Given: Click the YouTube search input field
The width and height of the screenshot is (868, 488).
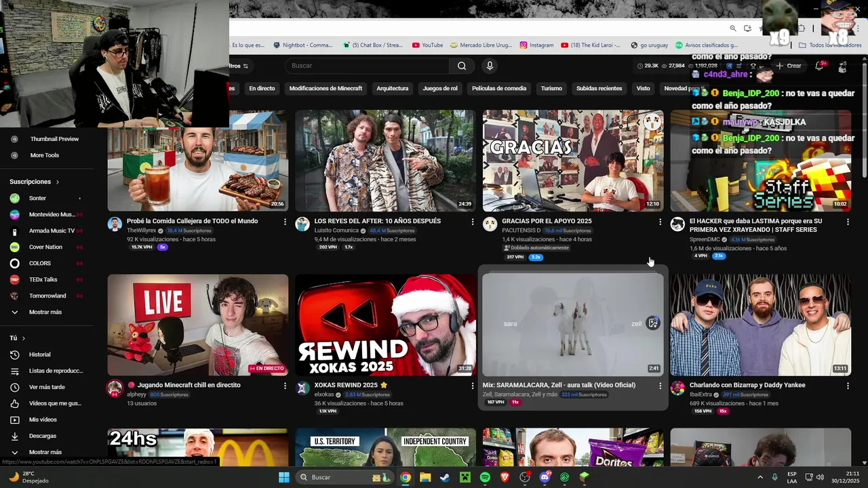Looking at the screenshot, I should click(367, 66).
